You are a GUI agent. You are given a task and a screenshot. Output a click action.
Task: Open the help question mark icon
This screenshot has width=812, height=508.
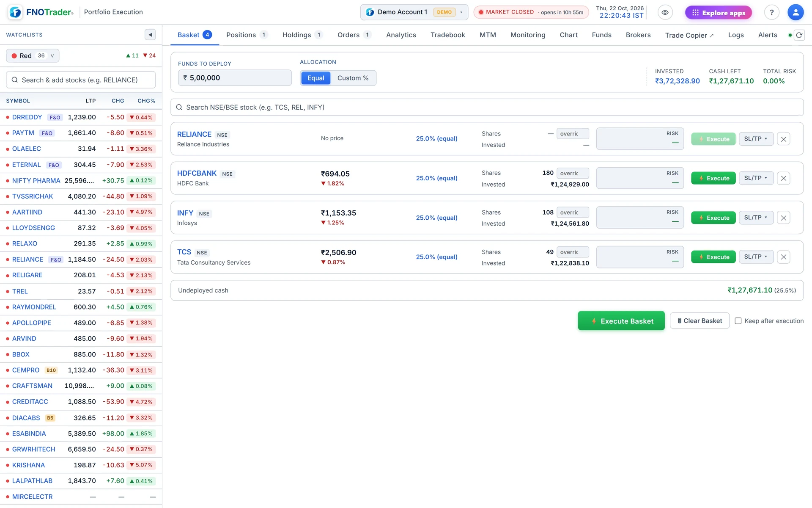(x=772, y=12)
